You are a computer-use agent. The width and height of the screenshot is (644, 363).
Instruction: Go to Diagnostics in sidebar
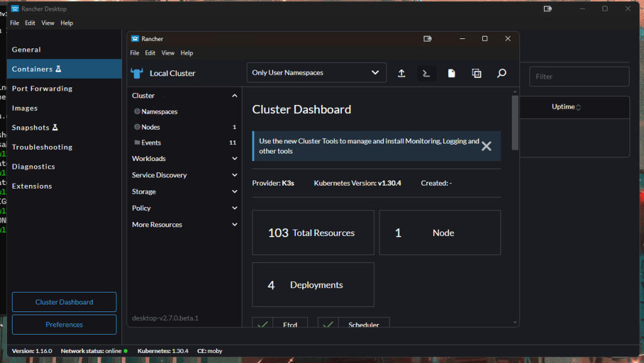(x=64, y=166)
